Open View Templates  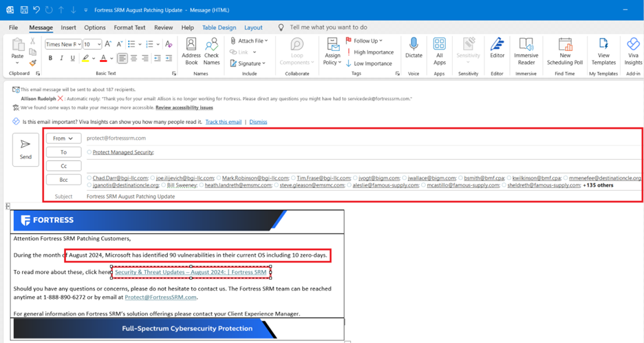tap(603, 48)
